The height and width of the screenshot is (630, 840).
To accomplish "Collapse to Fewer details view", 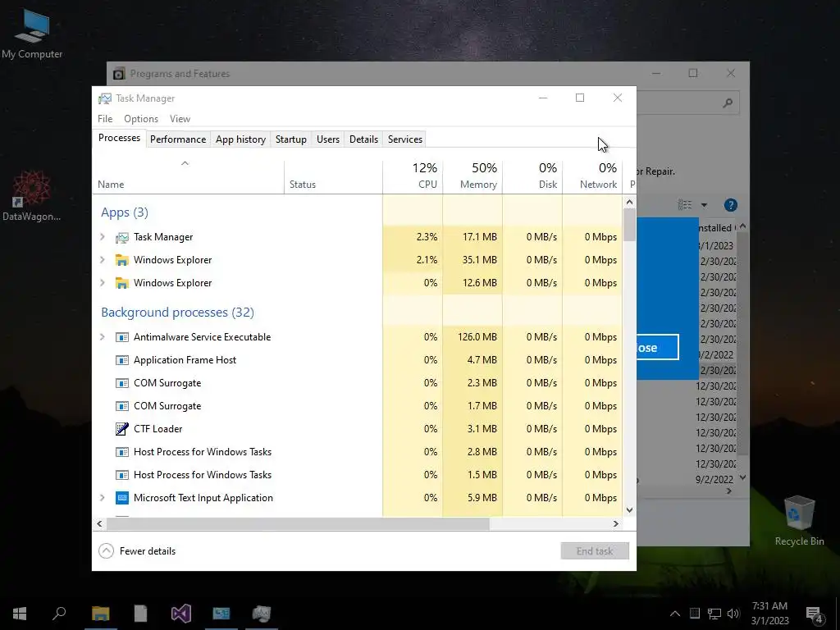I will pyautogui.click(x=137, y=551).
